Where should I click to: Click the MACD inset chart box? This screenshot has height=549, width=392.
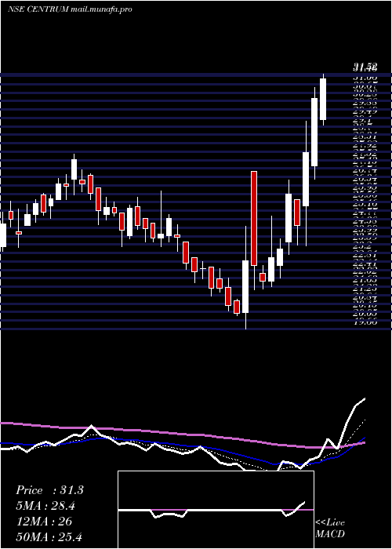[216, 510]
